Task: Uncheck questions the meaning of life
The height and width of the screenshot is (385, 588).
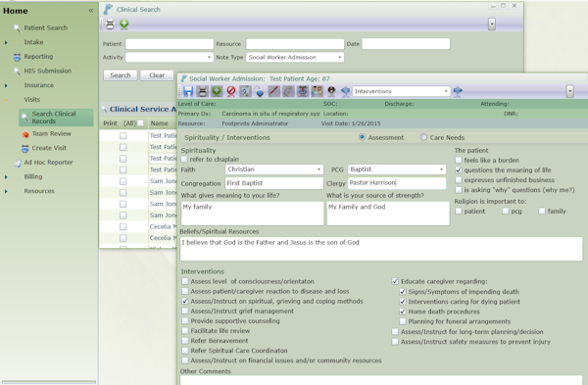Action: point(459,170)
